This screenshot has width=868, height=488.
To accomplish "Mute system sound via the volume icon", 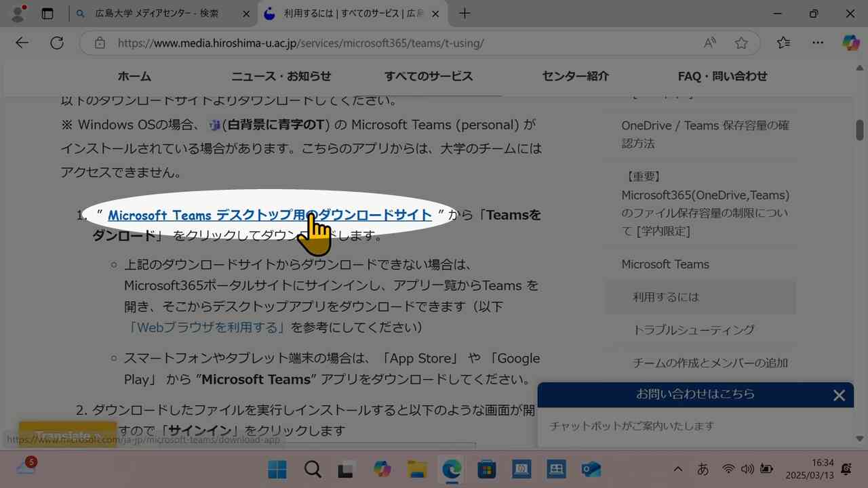I will [x=747, y=468].
